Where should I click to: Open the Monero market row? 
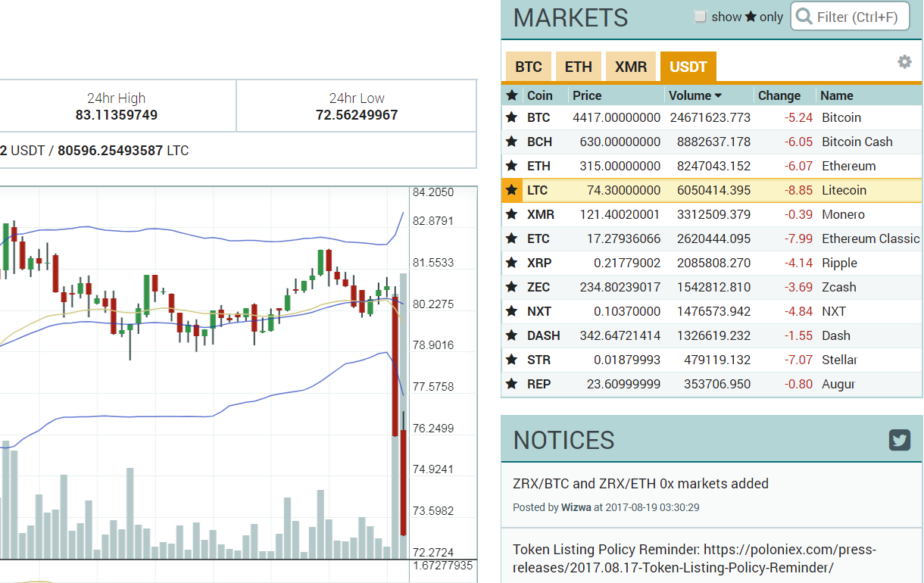(712, 214)
